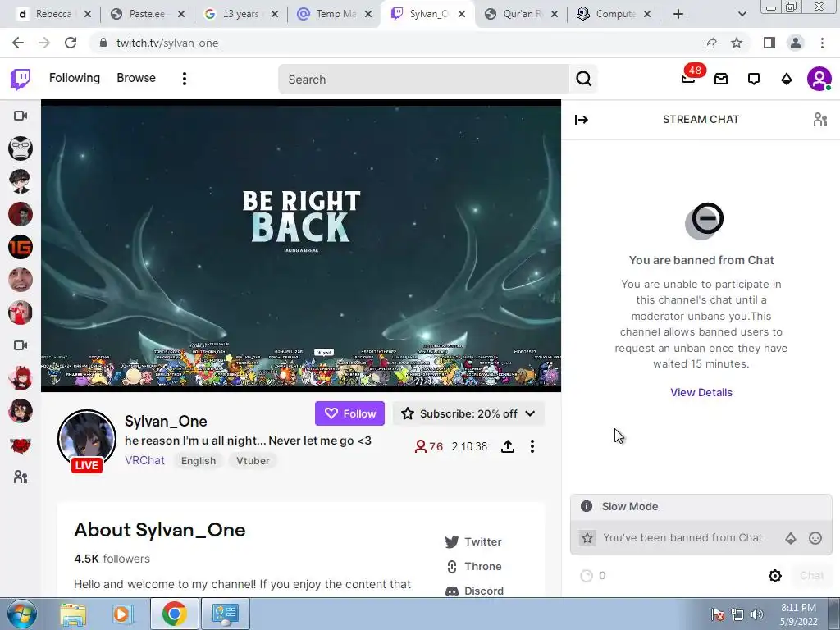Go back with the browser back arrow
This screenshot has width=840, height=630.
[18, 43]
